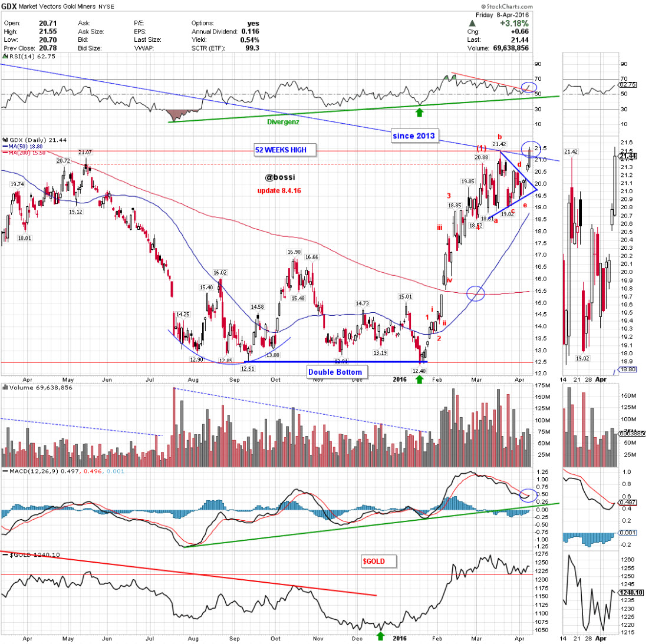Click the 16.66 price label

[311, 257]
